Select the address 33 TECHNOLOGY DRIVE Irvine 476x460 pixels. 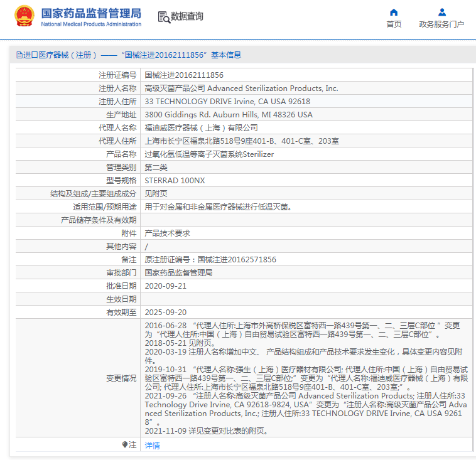[227, 101]
